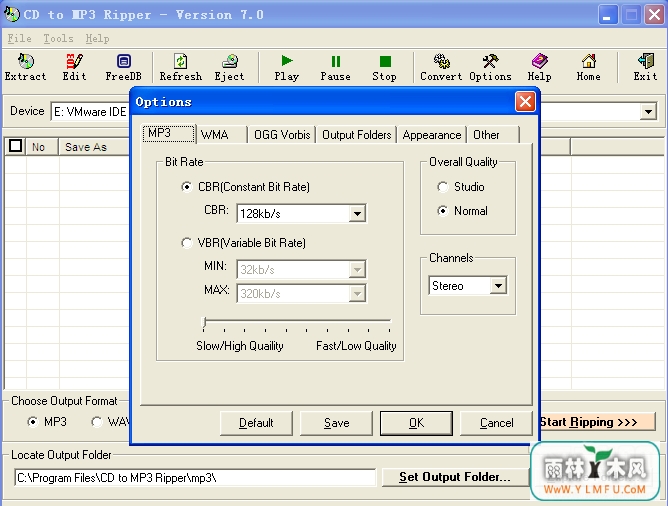
Task: Open the Other tab
Action: pyautogui.click(x=493, y=135)
